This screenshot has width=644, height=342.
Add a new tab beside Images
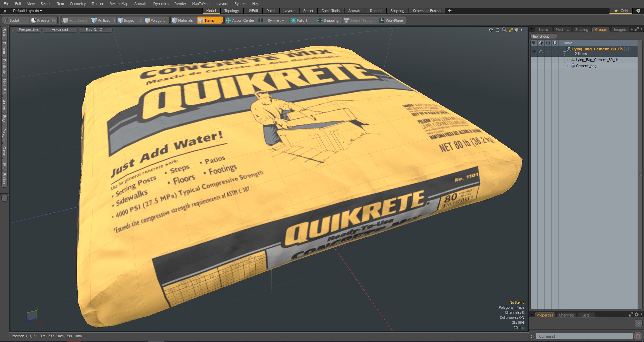click(632, 30)
